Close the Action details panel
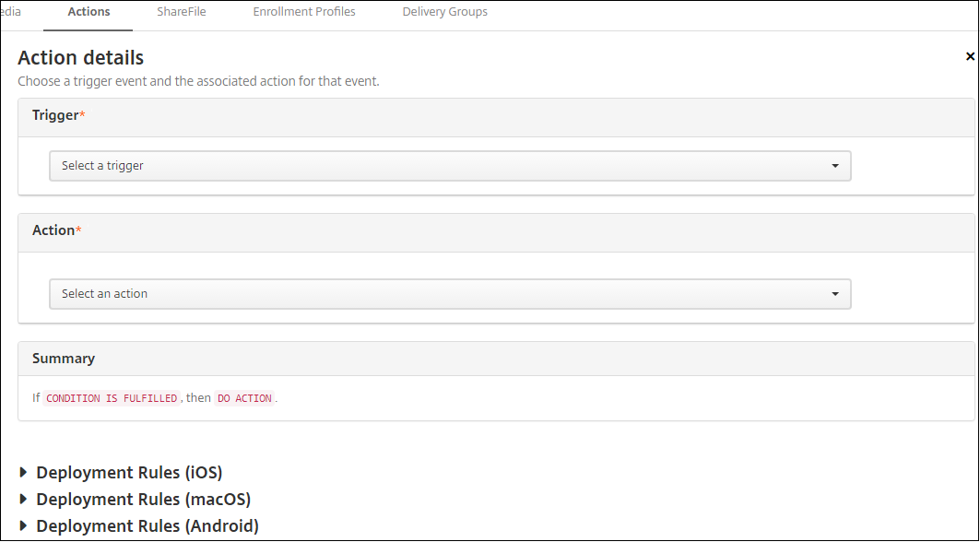Image resolution: width=980 pixels, height=542 pixels. (970, 57)
